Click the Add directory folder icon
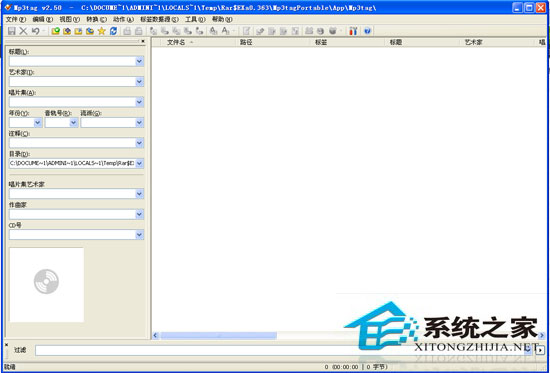This screenshot has width=550, height=373. (x=67, y=31)
